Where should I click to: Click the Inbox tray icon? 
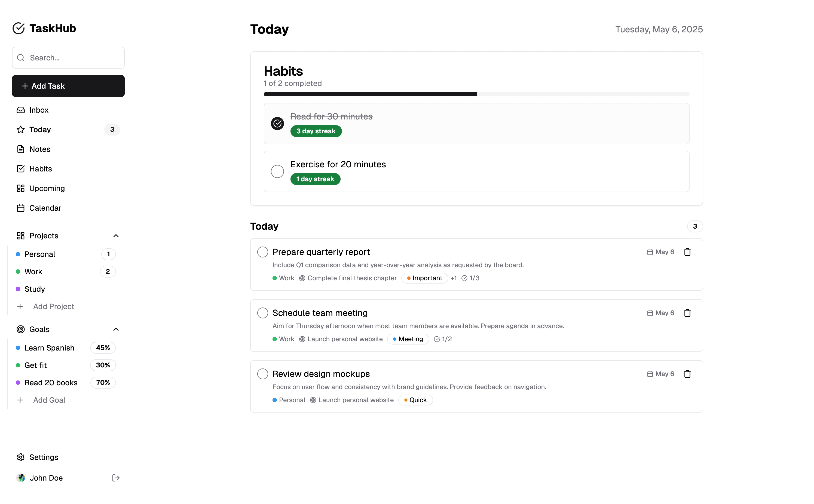[x=21, y=110]
